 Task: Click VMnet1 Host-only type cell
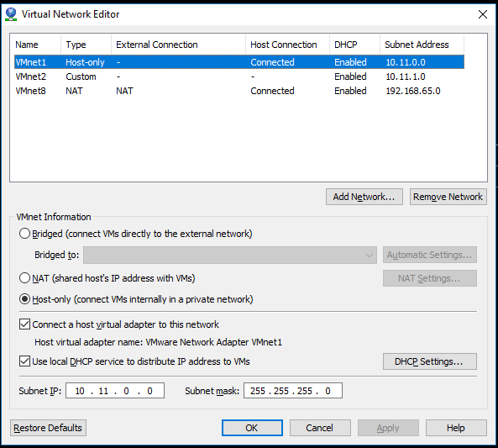(x=85, y=62)
